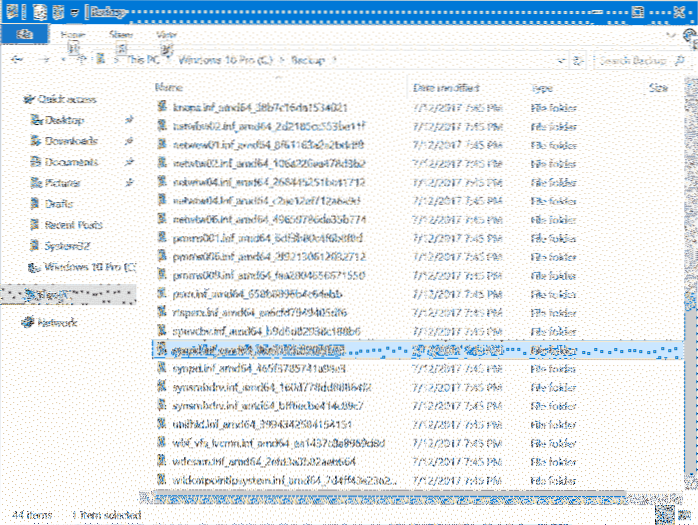The image size is (698, 525).
Task: Click Backup in the address breadcrumb
Action: [308, 60]
